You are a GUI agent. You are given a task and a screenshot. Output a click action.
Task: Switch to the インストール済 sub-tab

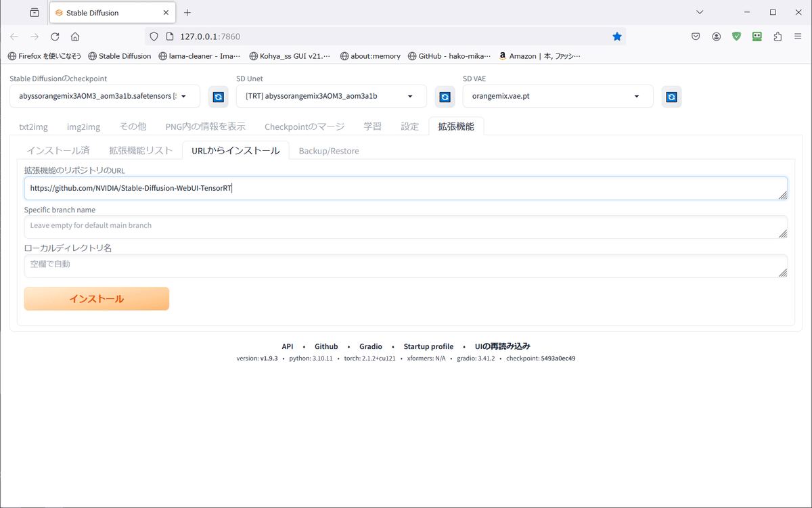(x=58, y=150)
